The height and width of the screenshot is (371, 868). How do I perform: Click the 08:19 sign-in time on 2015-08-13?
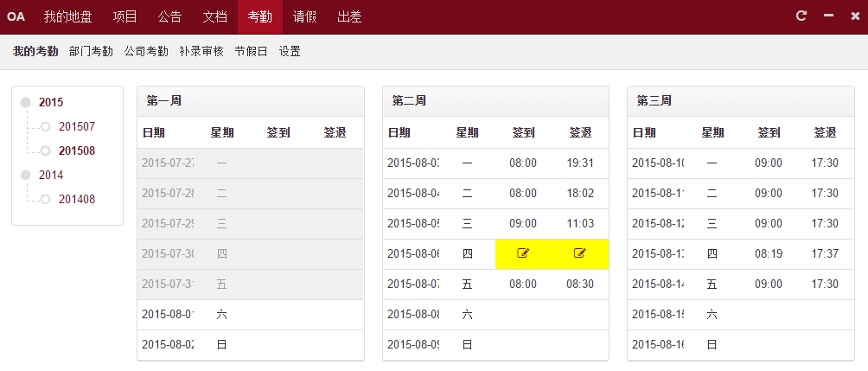(x=769, y=253)
